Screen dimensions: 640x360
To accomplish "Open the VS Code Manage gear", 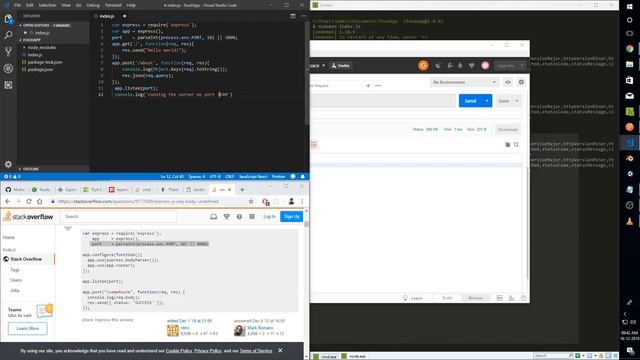I will pyautogui.click(x=8, y=164).
